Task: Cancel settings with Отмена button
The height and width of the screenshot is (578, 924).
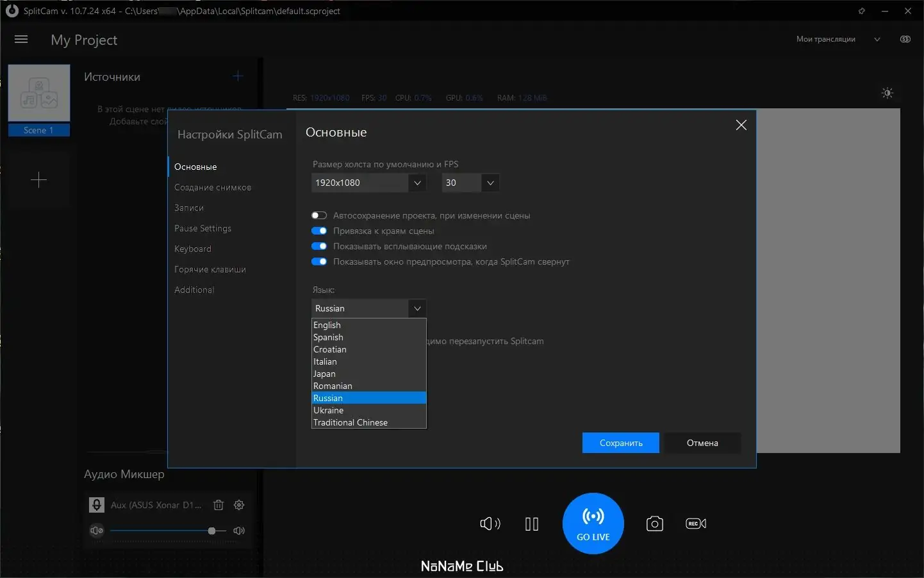Action: pos(702,443)
